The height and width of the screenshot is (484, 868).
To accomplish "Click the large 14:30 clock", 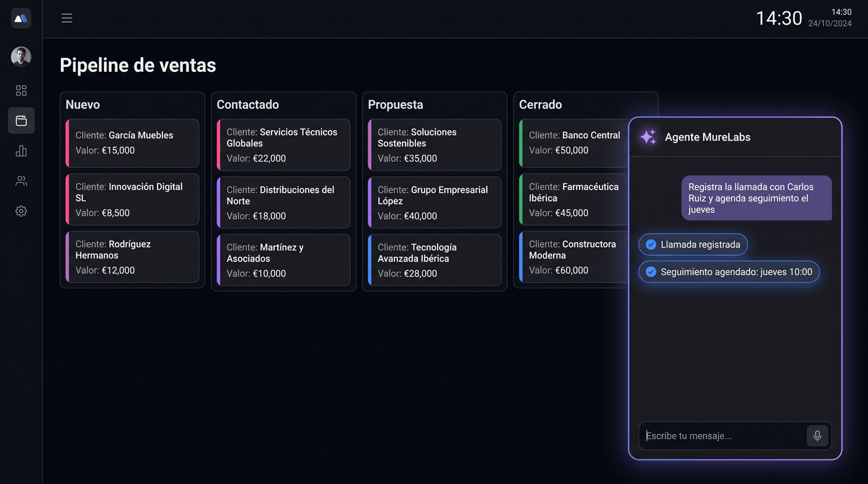I will click(x=779, y=19).
